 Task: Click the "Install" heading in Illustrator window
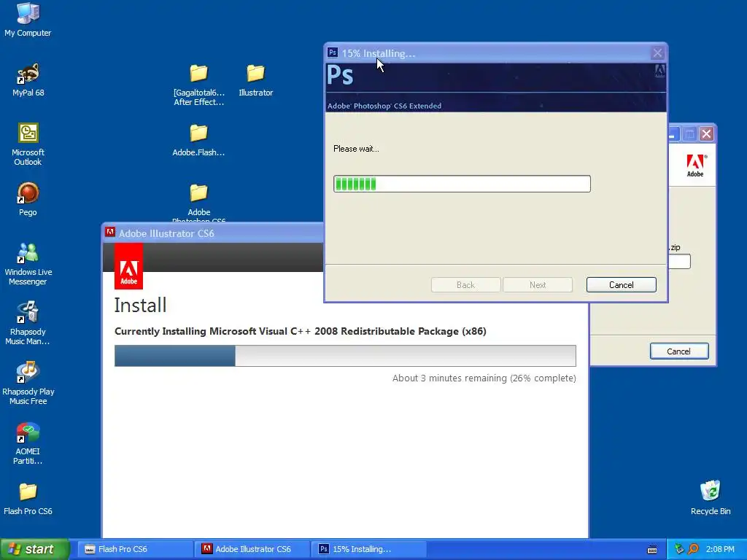point(140,306)
